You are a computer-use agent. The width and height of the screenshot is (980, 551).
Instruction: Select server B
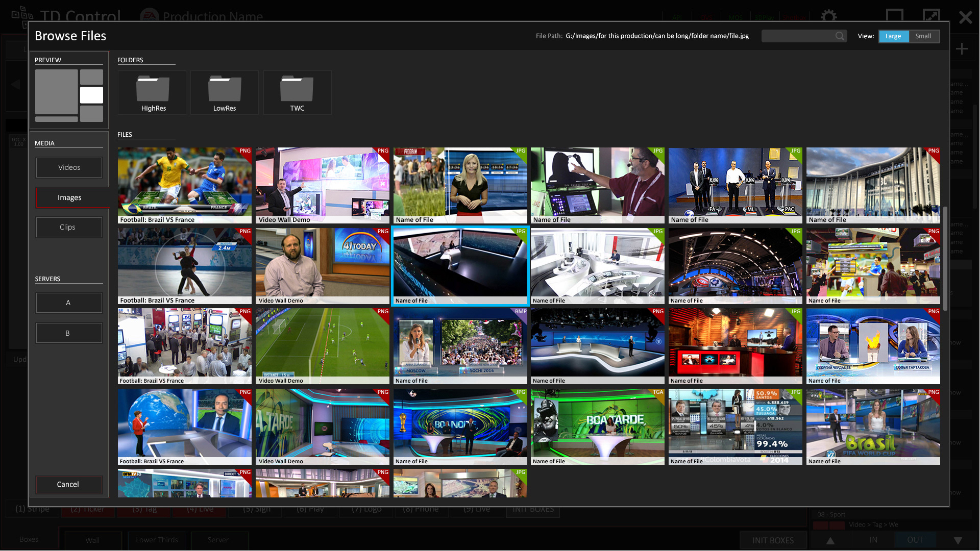[69, 333]
